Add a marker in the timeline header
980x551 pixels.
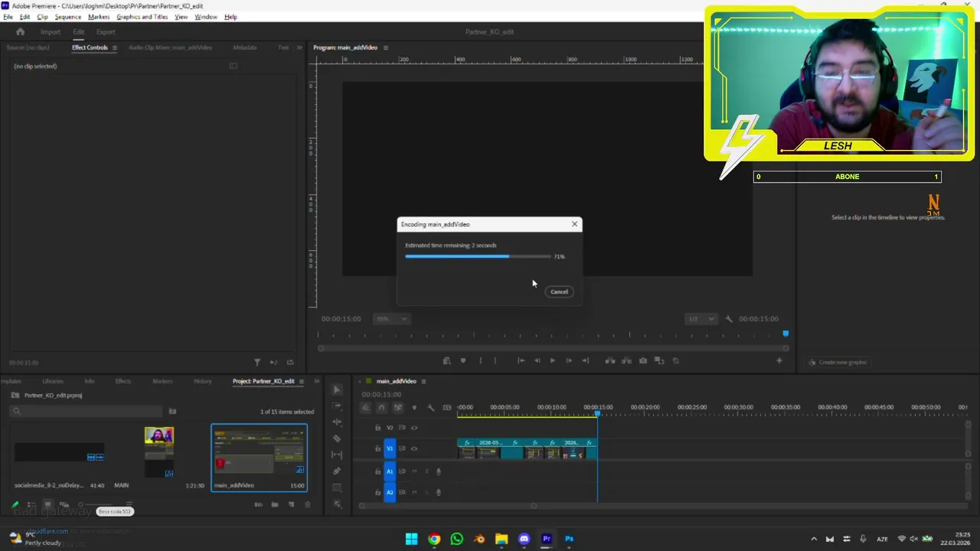click(414, 407)
